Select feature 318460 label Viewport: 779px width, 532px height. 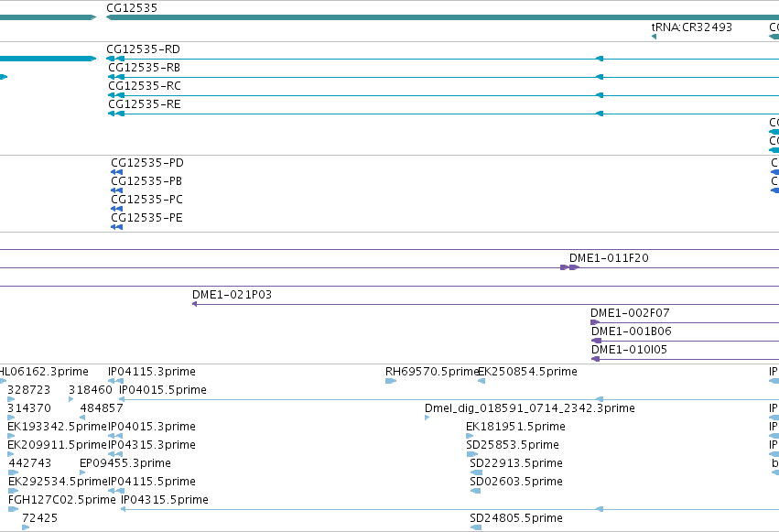91,390
